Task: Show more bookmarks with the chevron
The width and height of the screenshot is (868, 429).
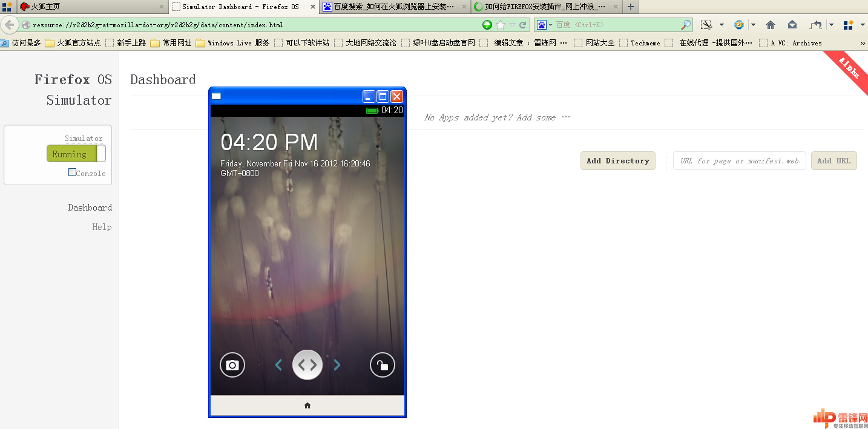Action: click(x=863, y=43)
